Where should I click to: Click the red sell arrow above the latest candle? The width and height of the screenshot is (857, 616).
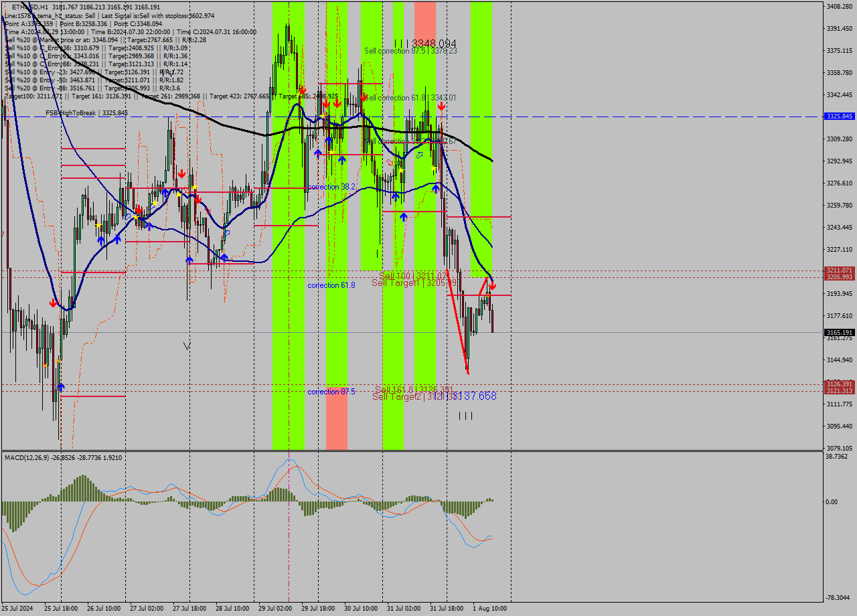point(492,285)
